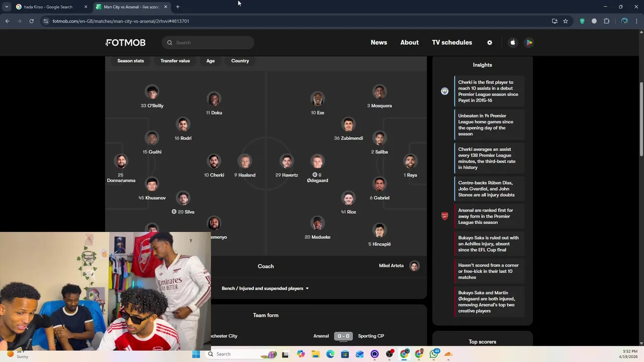
Task: Open settings gear in FotMob header
Action: pos(490,43)
